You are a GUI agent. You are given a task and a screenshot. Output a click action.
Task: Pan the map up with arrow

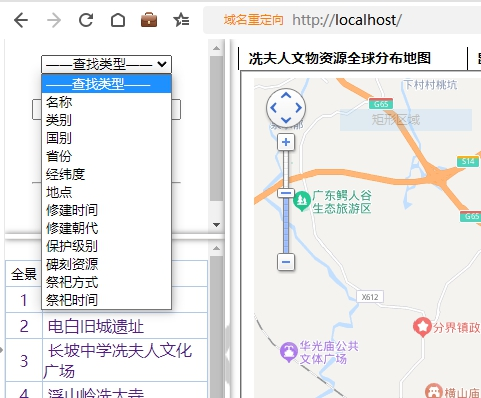click(x=286, y=96)
